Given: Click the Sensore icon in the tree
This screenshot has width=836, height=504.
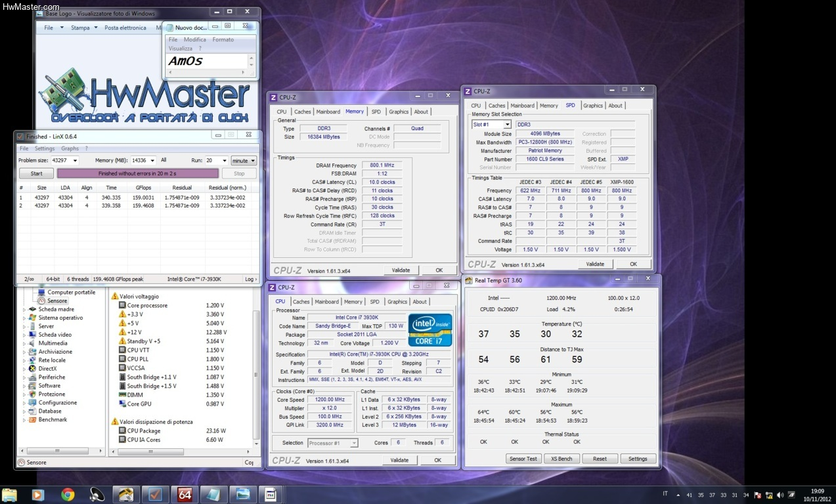Looking at the screenshot, I should (42, 301).
